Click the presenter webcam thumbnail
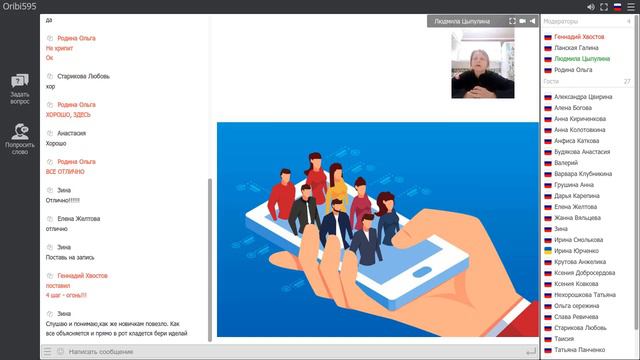This screenshot has height=360, width=640. (x=483, y=64)
